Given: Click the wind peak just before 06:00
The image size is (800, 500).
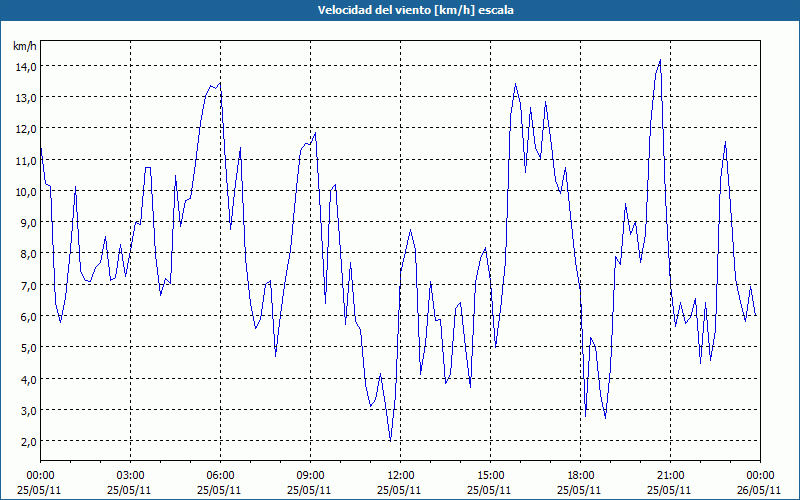Looking at the screenshot, I should coord(220,83).
